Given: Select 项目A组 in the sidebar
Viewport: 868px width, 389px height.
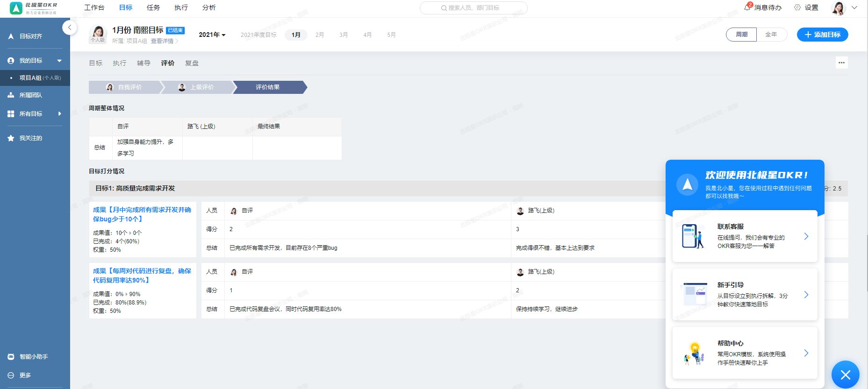Looking at the screenshot, I should click(x=35, y=78).
